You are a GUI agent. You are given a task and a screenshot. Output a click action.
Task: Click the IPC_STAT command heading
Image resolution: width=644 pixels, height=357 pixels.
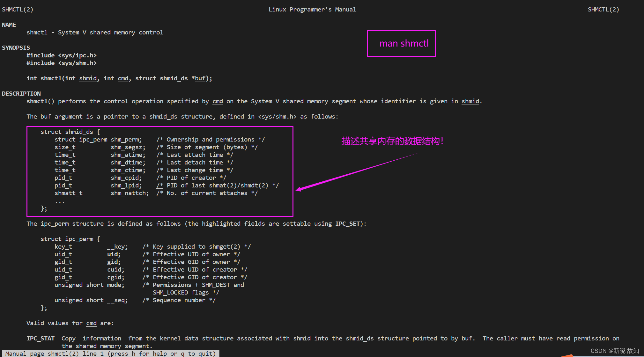click(x=41, y=339)
